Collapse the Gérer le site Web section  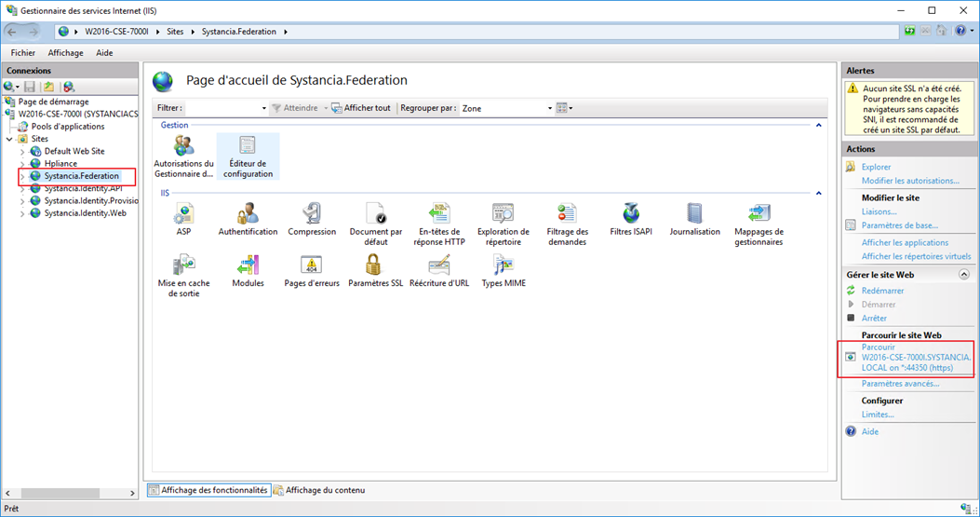pos(964,274)
